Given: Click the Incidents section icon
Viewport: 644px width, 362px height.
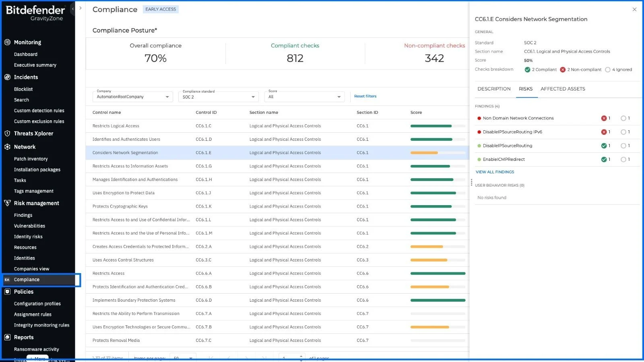Looking at the screenshot, I should pyautogui.click(x=7, y=77).
